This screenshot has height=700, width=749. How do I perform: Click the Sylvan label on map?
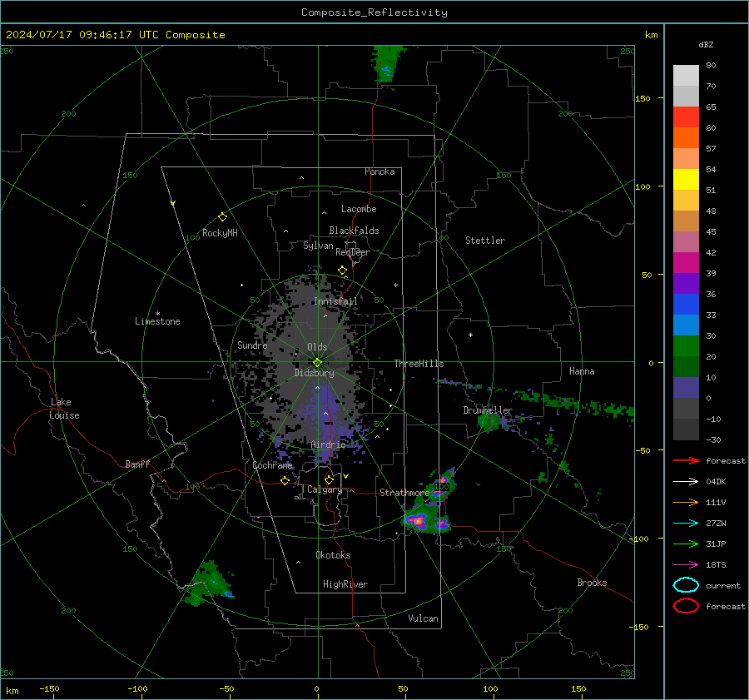click(318, 246)
